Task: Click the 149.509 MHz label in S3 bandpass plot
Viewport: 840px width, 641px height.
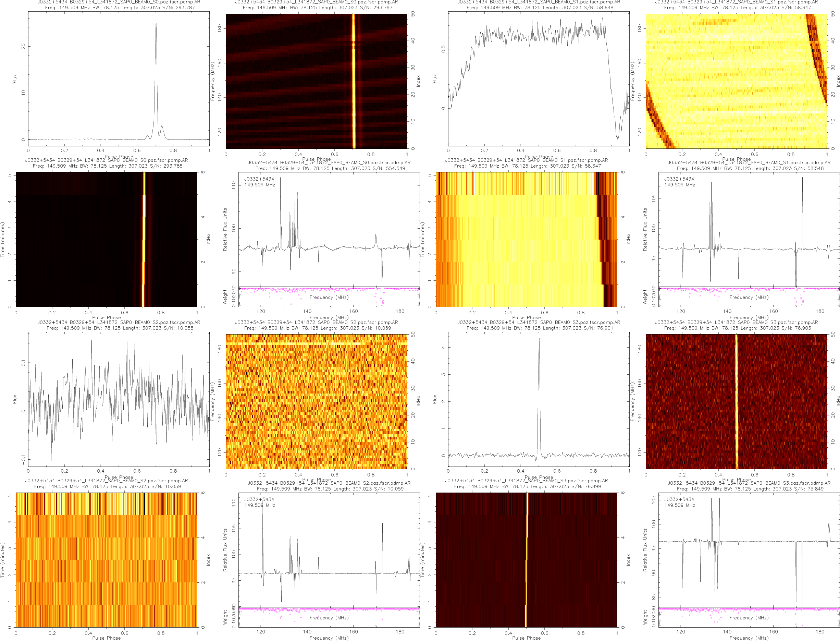Action: tap(679, 505)
